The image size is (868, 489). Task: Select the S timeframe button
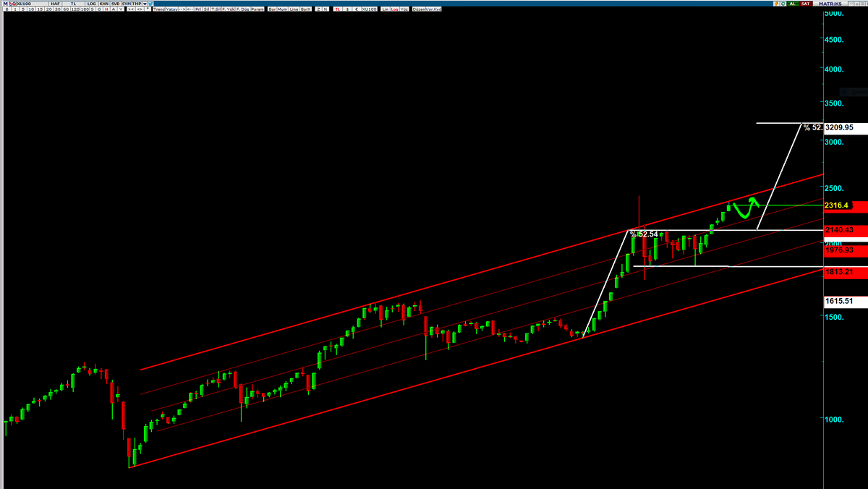click(x=92, y=9)
